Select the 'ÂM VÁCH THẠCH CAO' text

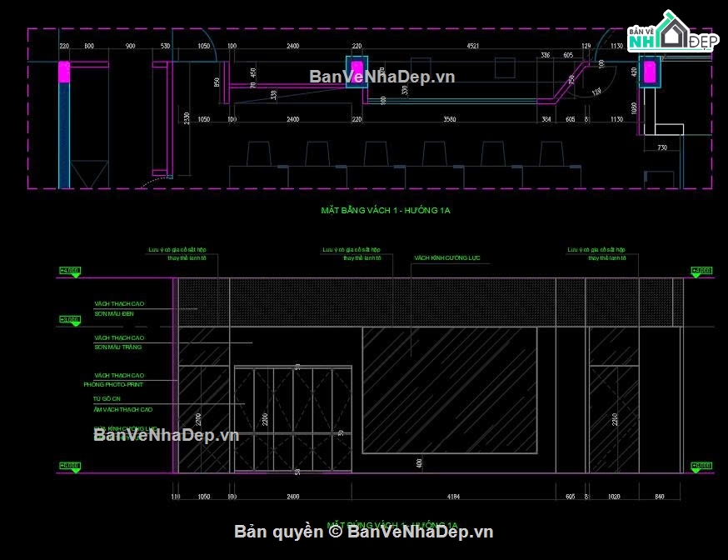click(x=123, y=409)
